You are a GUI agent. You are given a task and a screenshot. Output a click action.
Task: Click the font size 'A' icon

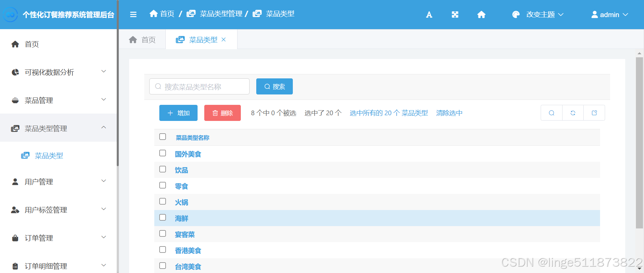(x=429, y=14)
